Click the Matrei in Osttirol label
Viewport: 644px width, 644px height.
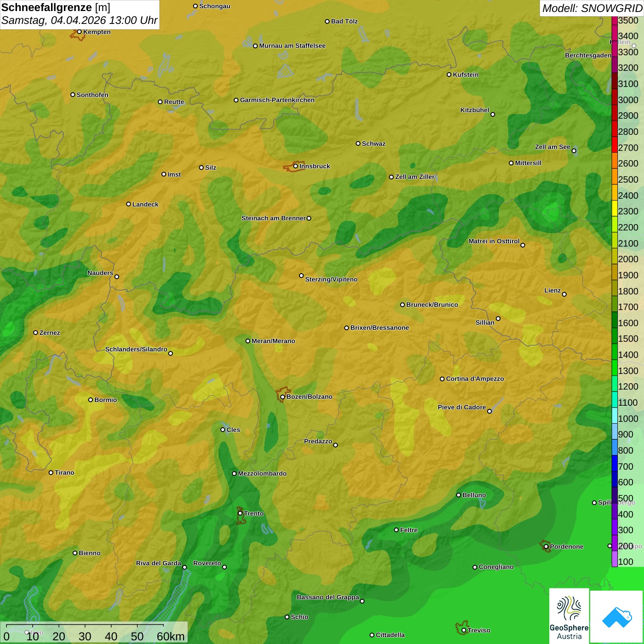pyautogui.click(x=494, y=241)
